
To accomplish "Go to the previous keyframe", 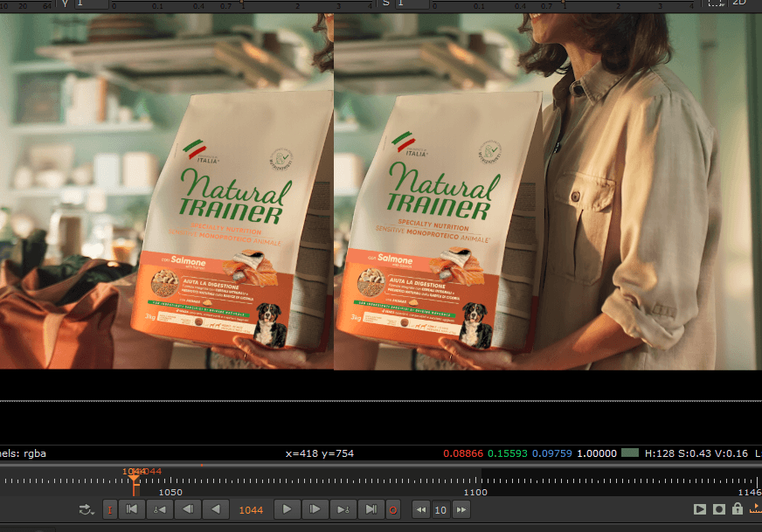I will pos(160,509).
